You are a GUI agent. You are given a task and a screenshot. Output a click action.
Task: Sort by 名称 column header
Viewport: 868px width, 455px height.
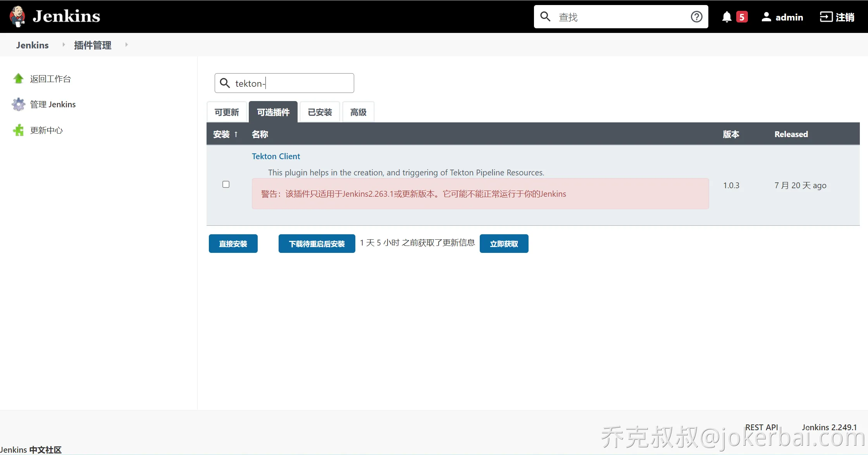pos(260,134)
